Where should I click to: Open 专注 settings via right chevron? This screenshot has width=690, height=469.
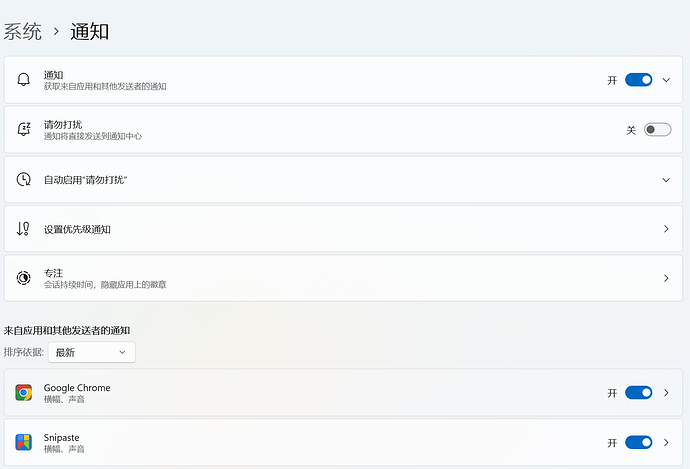(666, 278)
